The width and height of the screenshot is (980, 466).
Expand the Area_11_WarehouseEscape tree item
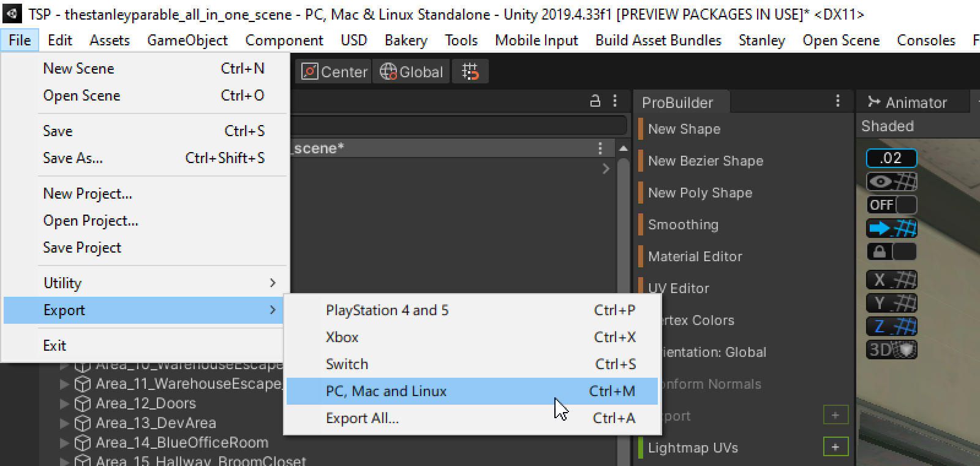[64, 384]
